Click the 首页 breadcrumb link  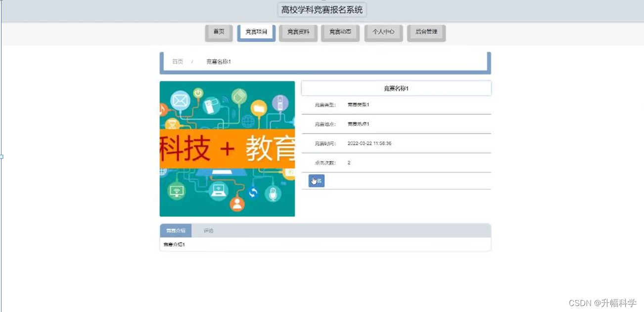pos(177,61)
